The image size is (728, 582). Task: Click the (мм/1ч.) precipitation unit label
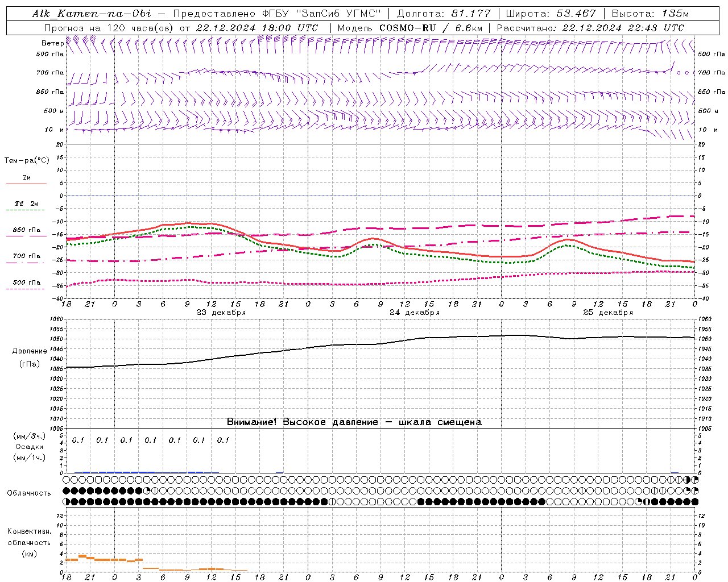(29, 458)
